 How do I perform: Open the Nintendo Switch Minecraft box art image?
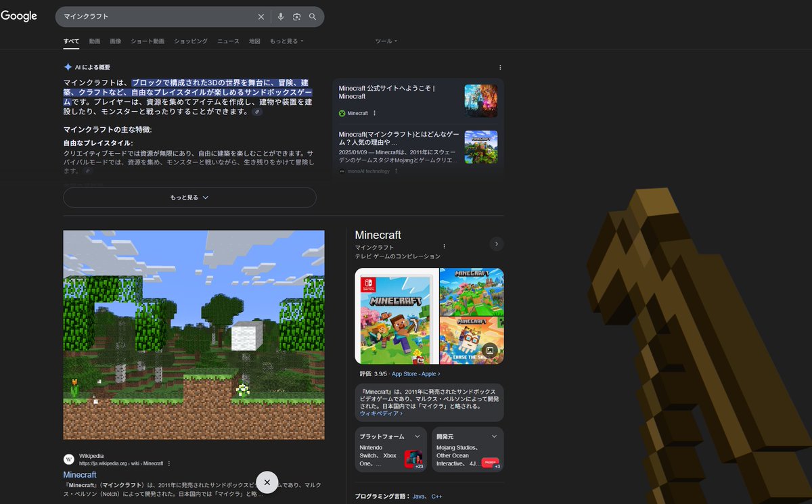coord(397,317)
